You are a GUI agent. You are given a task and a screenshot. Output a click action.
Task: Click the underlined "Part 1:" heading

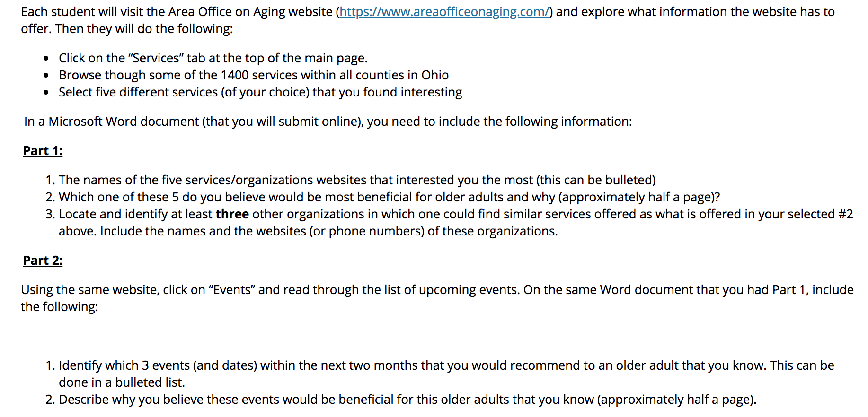click(x=43, y=151)
